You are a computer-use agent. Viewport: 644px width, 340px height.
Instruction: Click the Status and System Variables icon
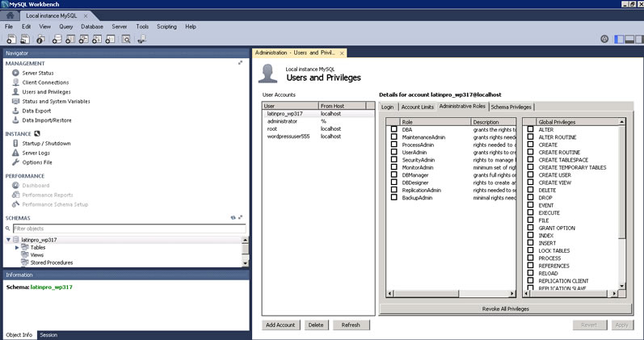click(x=15, y=101)
